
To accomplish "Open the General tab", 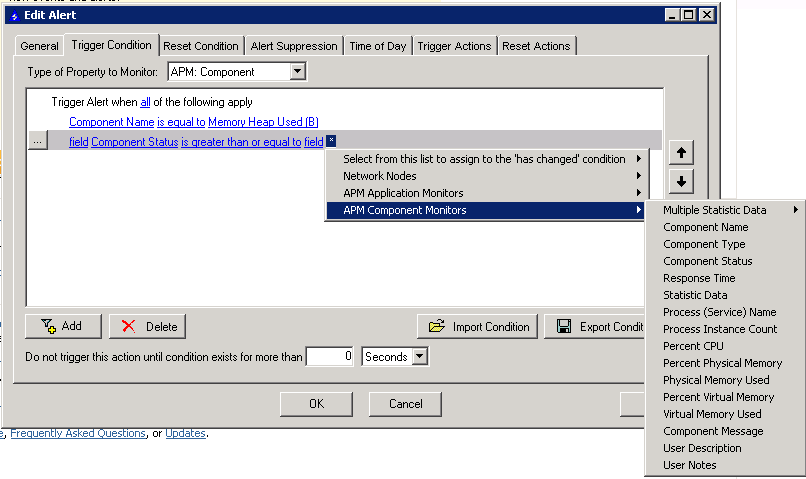I will [x=39, y=46].
